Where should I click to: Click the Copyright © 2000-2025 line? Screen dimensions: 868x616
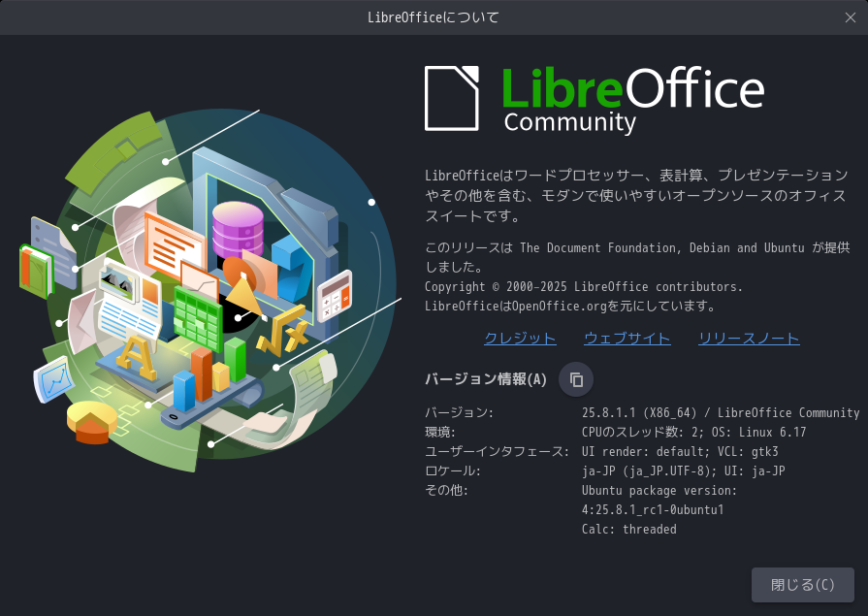point(584,286)
